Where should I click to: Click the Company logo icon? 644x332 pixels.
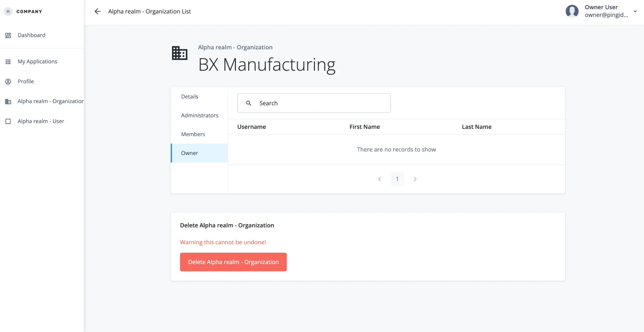tap(8, 11)
